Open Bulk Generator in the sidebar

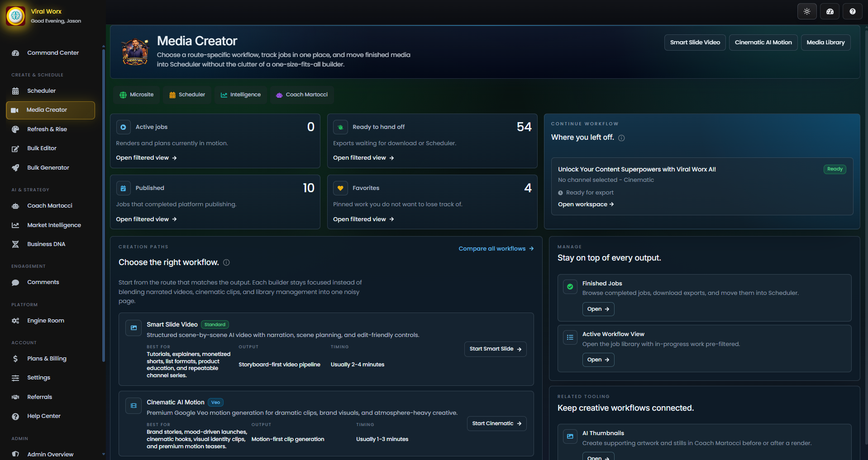(x=51, y=168)
